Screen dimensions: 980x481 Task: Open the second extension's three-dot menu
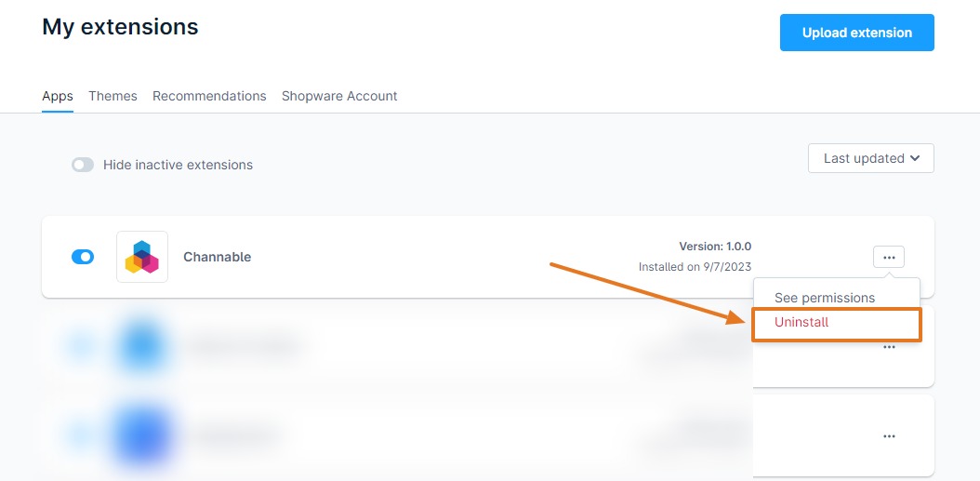click(x=889, y=347)
